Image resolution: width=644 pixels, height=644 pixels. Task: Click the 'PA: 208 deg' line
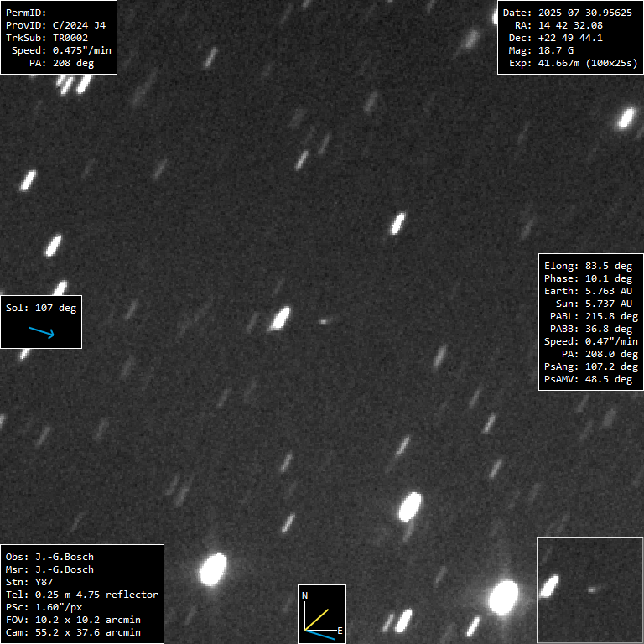pyautogui.click(x=61, y=63)
